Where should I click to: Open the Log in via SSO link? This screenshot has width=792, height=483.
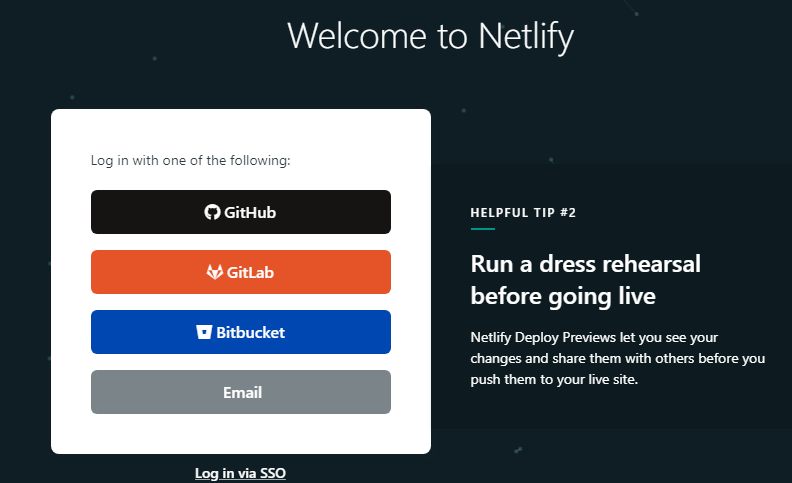point(240,473)
